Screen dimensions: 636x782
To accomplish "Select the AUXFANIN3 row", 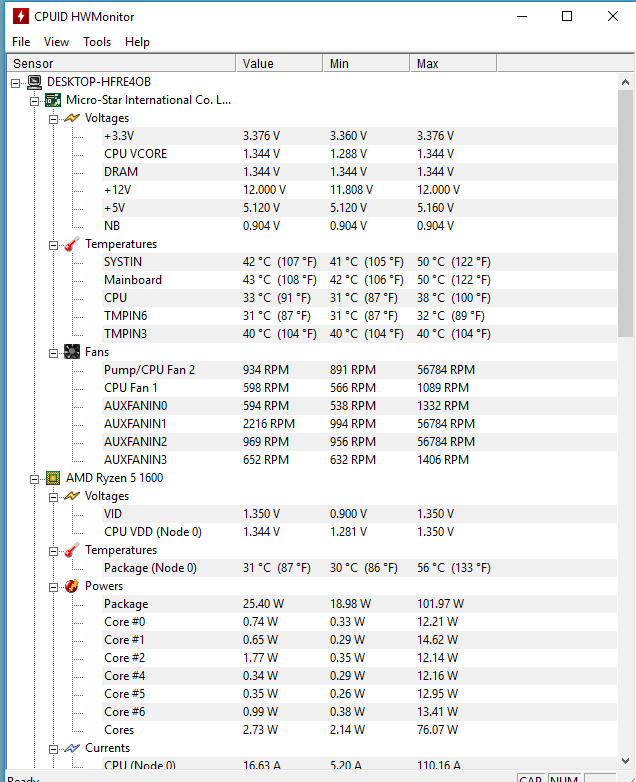I will click(359, 459).
